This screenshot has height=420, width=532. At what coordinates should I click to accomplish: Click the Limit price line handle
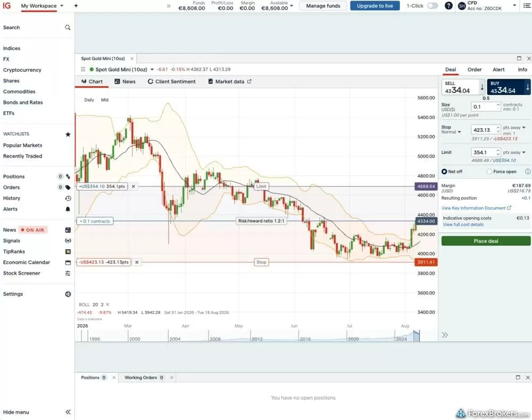tap(261, 186)
